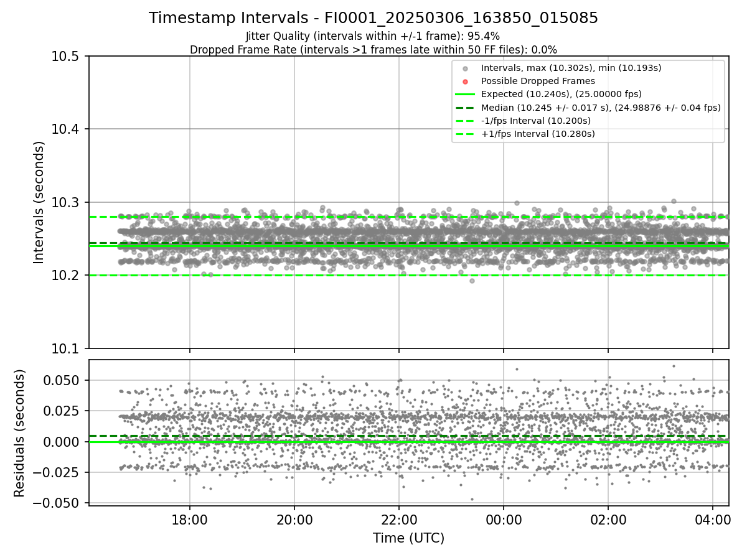This screenshot has width=747, height=560.
Task: Select the Jitter Quality 95.4% subtitle
Action: click(373, 36)
